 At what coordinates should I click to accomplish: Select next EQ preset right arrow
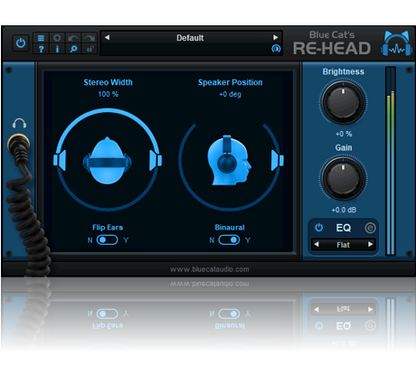[x=370, y=244]
